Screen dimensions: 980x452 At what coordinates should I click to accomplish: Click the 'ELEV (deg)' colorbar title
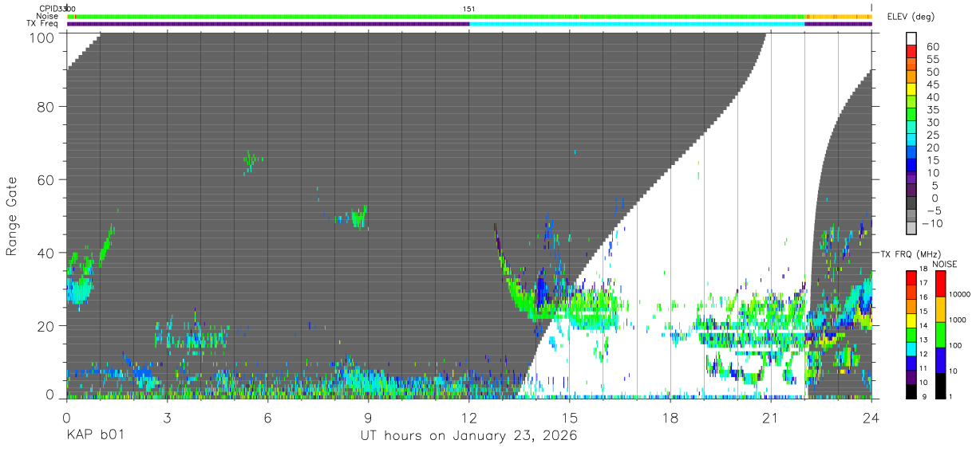[911, 16]
